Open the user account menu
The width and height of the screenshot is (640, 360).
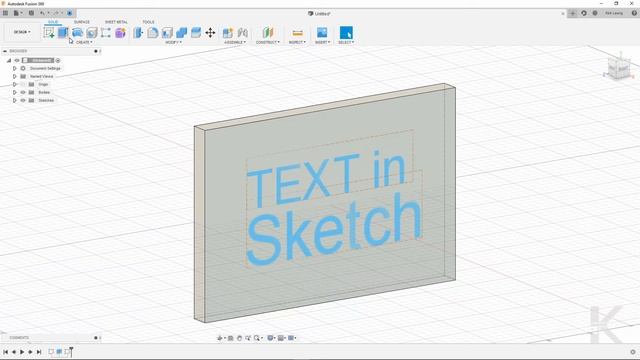tap(614, 13)
